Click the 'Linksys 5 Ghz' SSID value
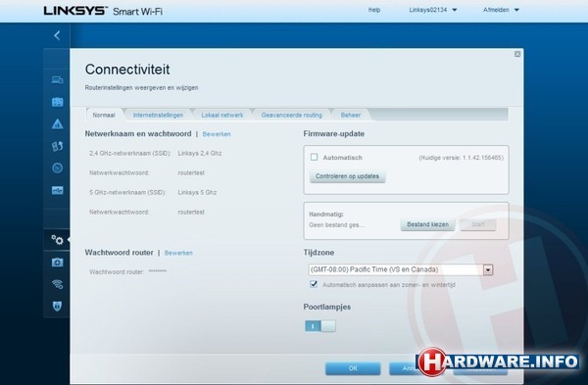 pyautogui.click(x=197, y=192)
